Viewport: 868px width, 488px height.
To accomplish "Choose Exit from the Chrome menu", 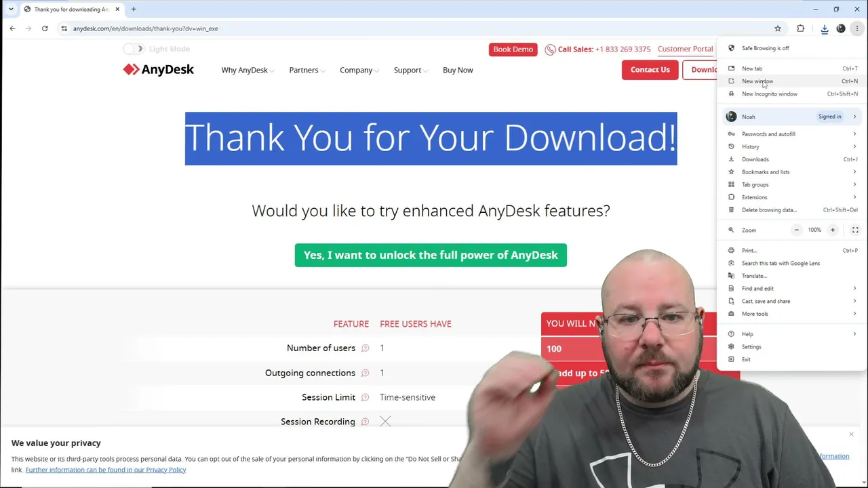I will click(791, 359).
